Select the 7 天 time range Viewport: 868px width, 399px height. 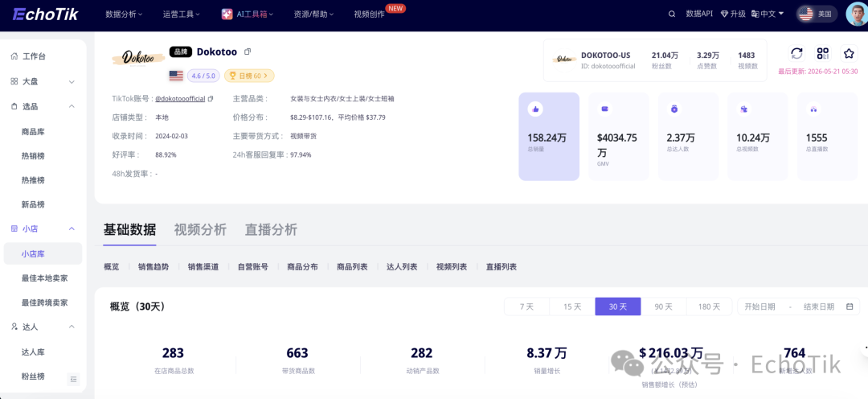pos(526,306)
